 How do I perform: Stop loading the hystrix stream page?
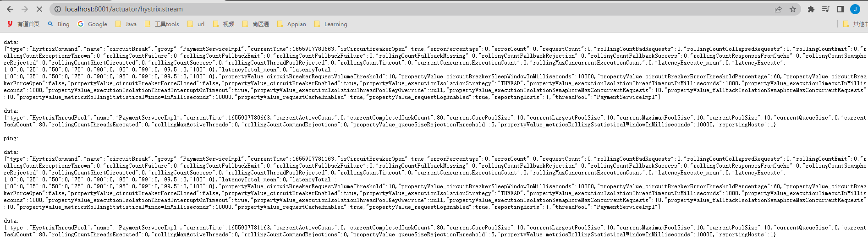coord(39,9)
